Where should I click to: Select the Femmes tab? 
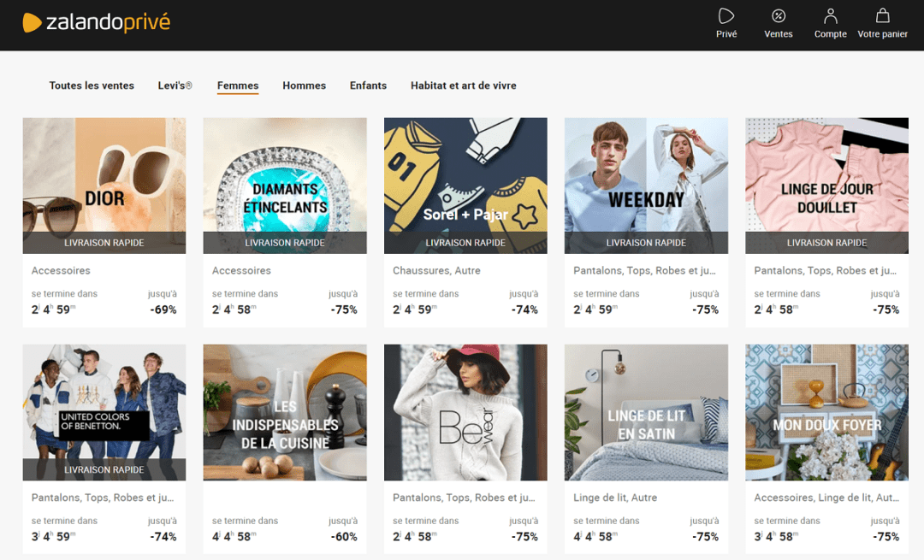pos(238,85)
